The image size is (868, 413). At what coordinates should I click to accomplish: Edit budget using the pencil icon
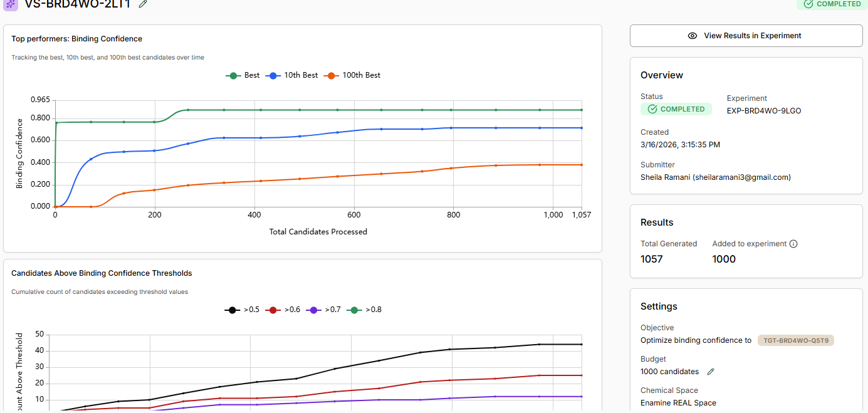point(711,372)
